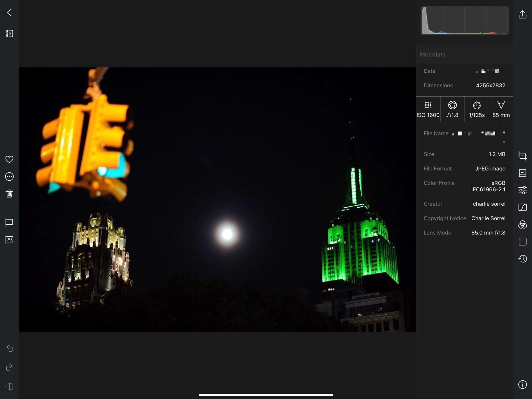Image resolution: width=532 pixels, height=399 pixels.
Task: Click the File Name label
Action: click(x=436, y=133)
